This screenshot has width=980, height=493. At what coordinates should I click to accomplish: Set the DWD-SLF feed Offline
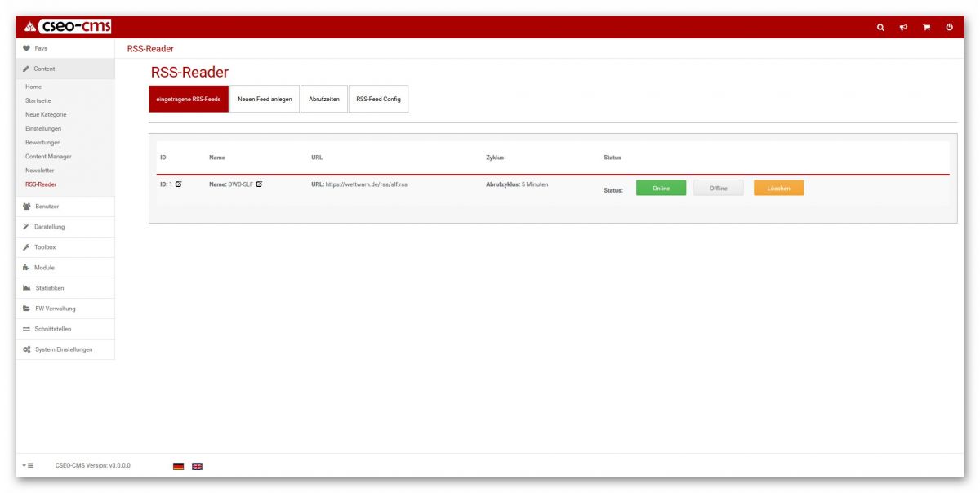point(719,189)
